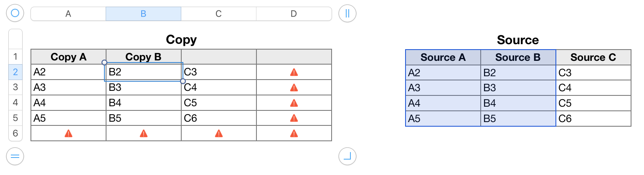Click cell C5 in the Source table

[593, 103]
